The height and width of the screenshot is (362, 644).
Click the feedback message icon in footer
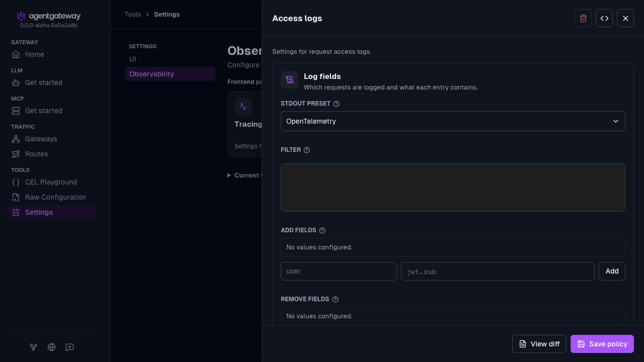[69, 347]
